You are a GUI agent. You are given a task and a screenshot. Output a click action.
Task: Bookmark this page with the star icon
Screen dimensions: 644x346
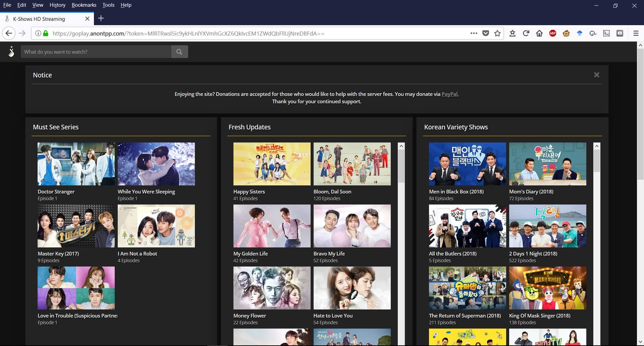tap(497, 33)
